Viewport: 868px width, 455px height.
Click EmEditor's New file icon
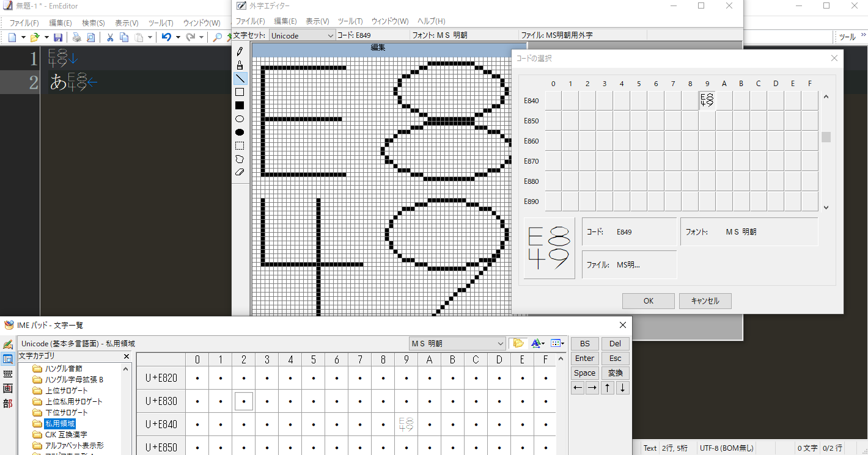(12, 37)
